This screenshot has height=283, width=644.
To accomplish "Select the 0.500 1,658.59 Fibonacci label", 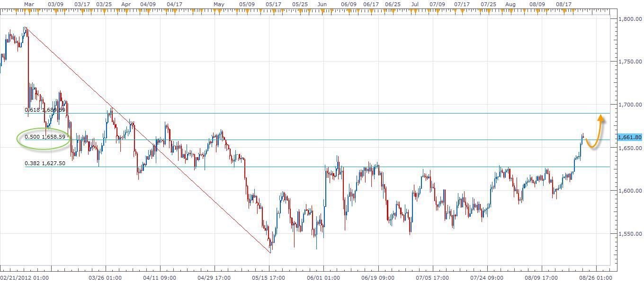I will tap(45, 137).
